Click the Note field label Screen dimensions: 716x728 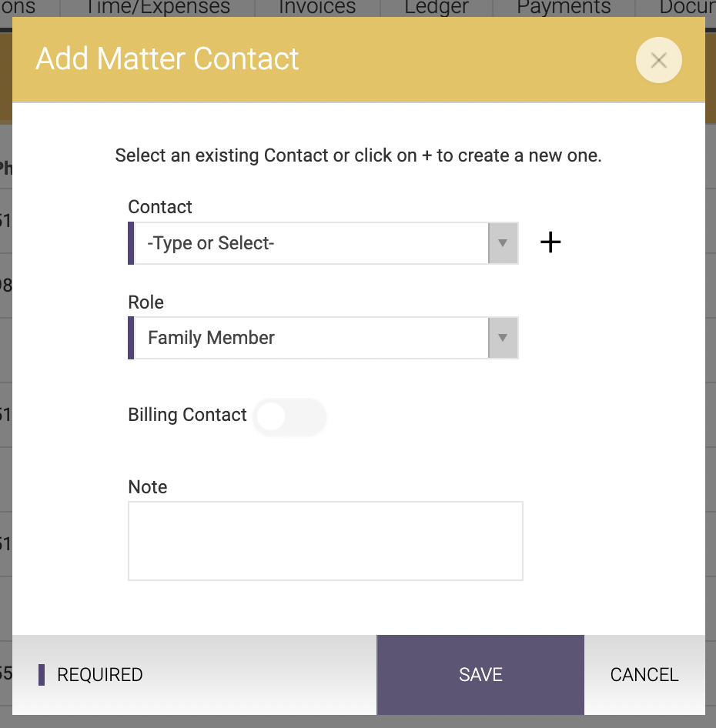pos(147,487)
